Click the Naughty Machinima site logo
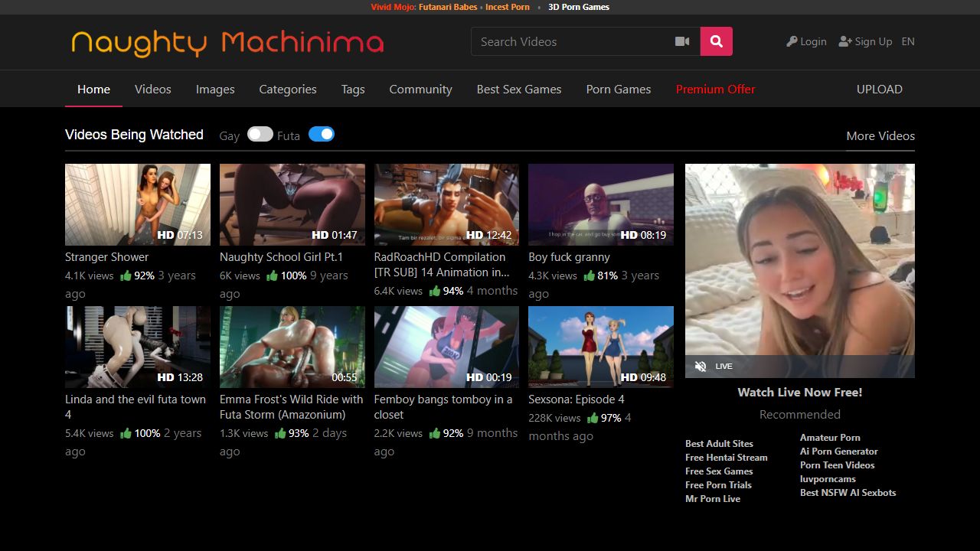This screenshot has height=551, width=980. pos(227,43)
